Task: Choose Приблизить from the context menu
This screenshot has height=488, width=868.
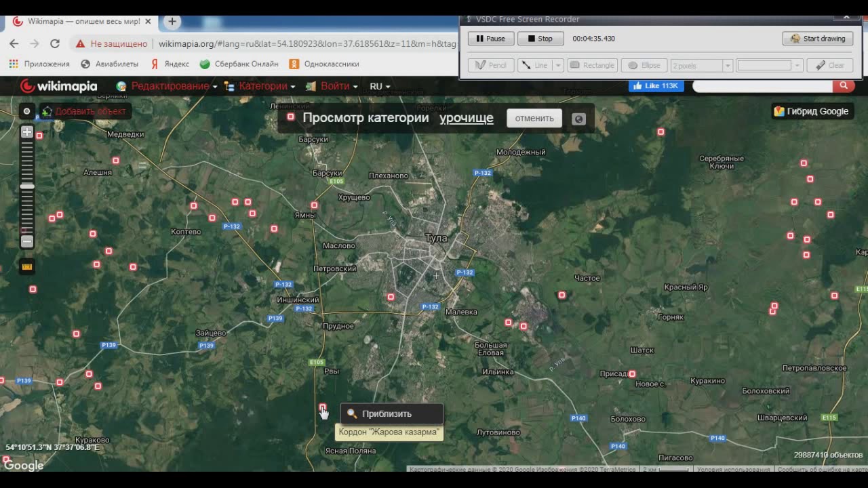Action: coord(392,413)
